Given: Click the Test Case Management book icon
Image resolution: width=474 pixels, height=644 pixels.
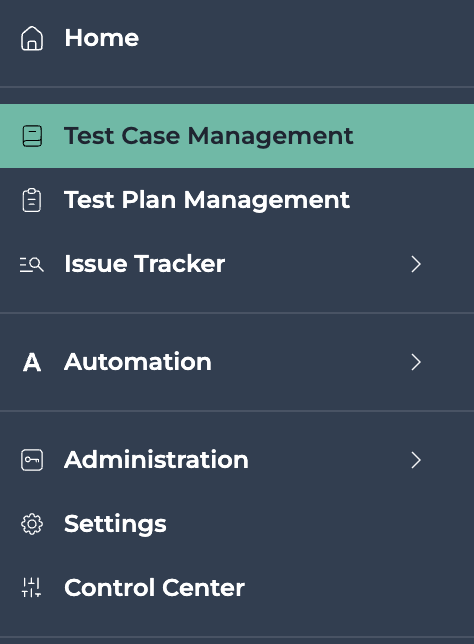Looking at the screenshot, I should (x=32, y=136).
